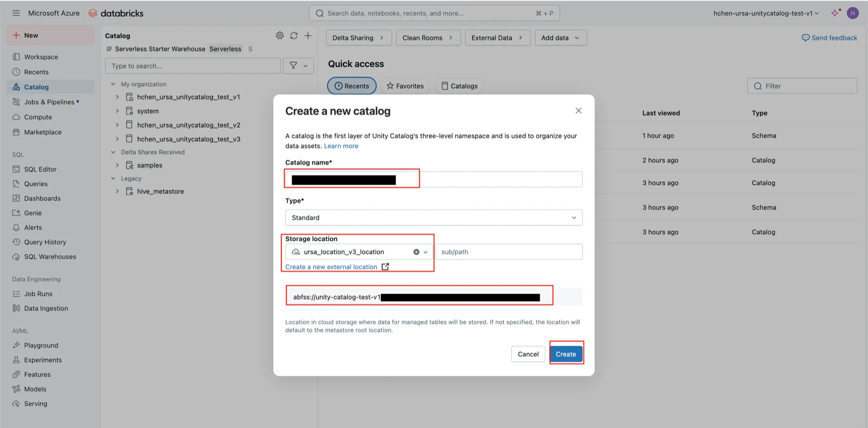Collapse the My organization section
The width and height of the screenshot is (868, 428).
(113, 84)
